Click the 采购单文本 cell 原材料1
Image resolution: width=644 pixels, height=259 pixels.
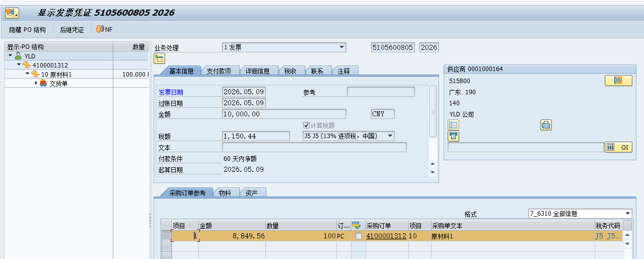coord(513,236)
